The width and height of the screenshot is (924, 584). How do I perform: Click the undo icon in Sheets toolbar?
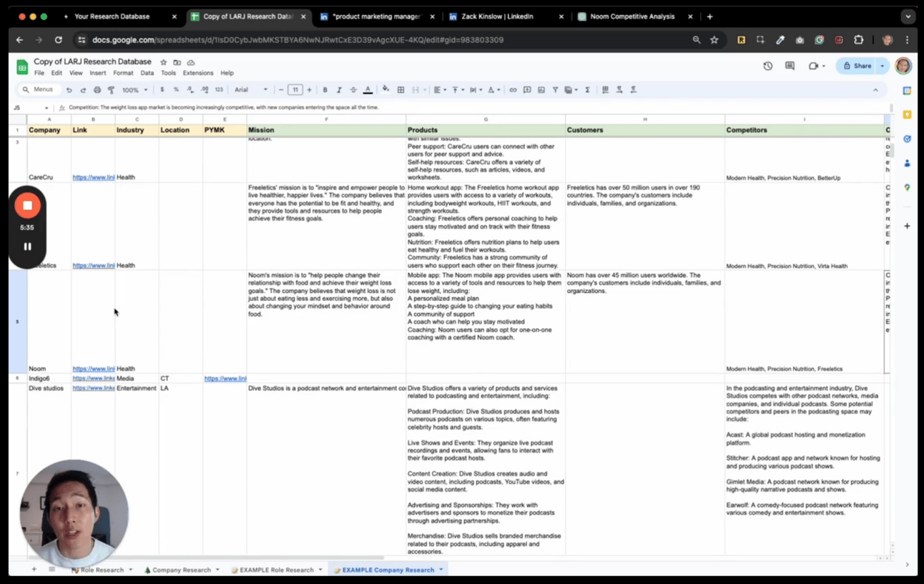69,90
